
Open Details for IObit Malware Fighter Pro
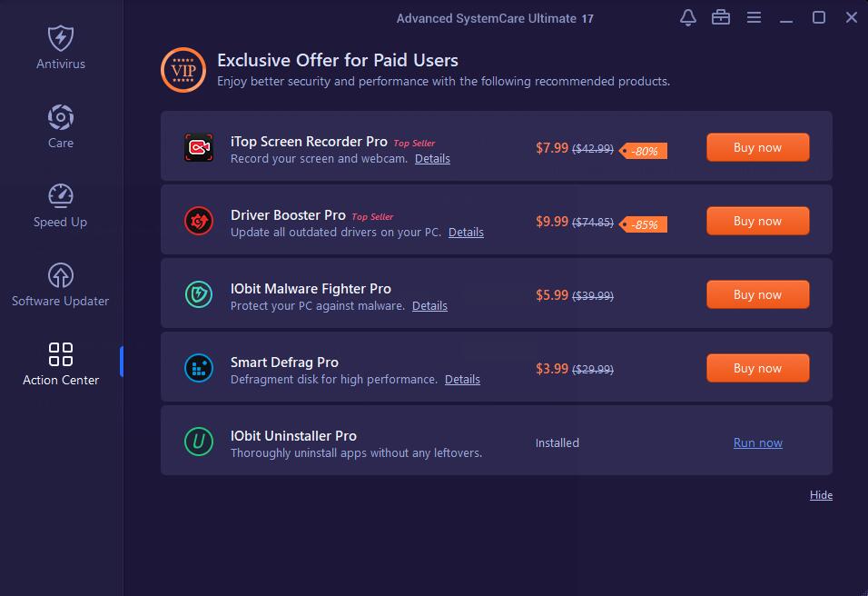(429, 306)
